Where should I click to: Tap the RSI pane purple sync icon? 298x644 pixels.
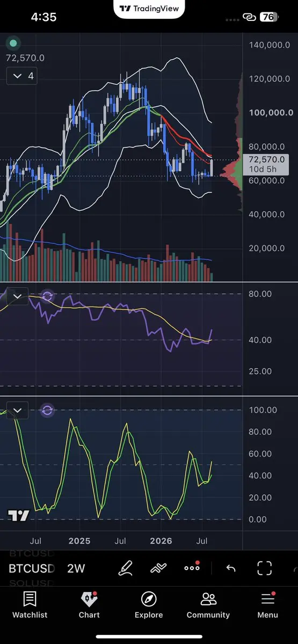[47, 296]
